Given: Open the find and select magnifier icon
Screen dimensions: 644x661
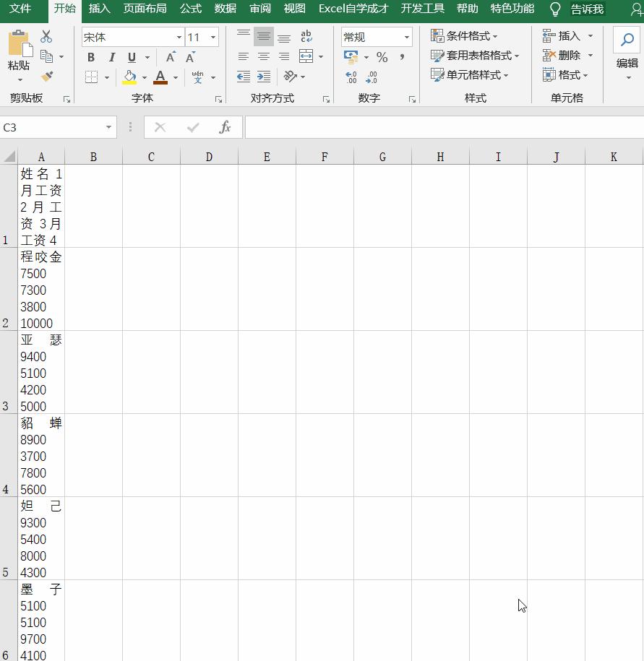Looking at the screenshot, I should coord(626,40).
